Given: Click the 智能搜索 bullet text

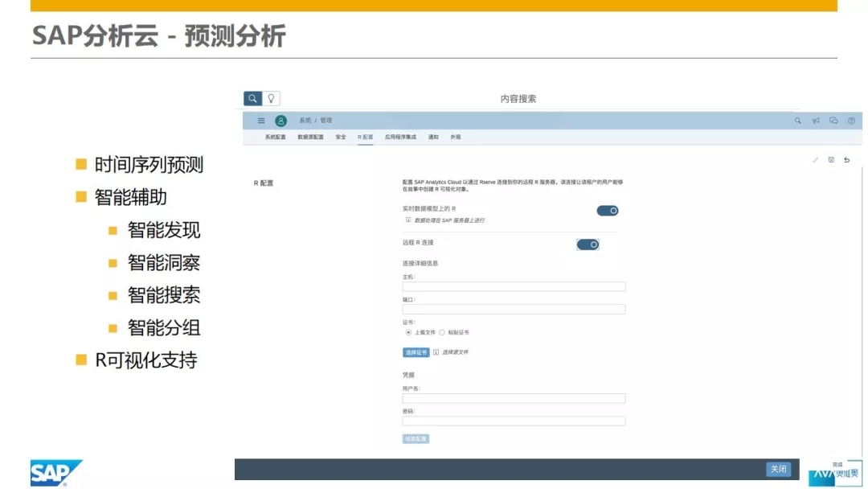Looking at the screenshot, I should pos(164,295).
